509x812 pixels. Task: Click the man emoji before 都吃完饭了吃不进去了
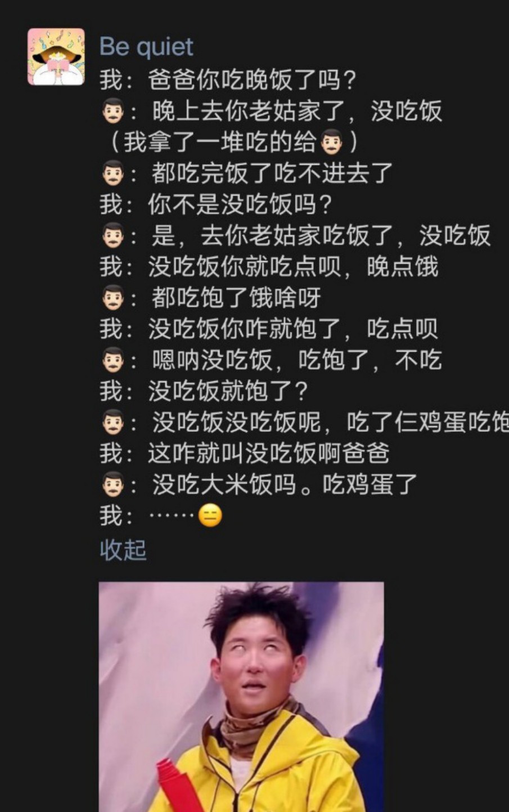(x=113, y=173)
